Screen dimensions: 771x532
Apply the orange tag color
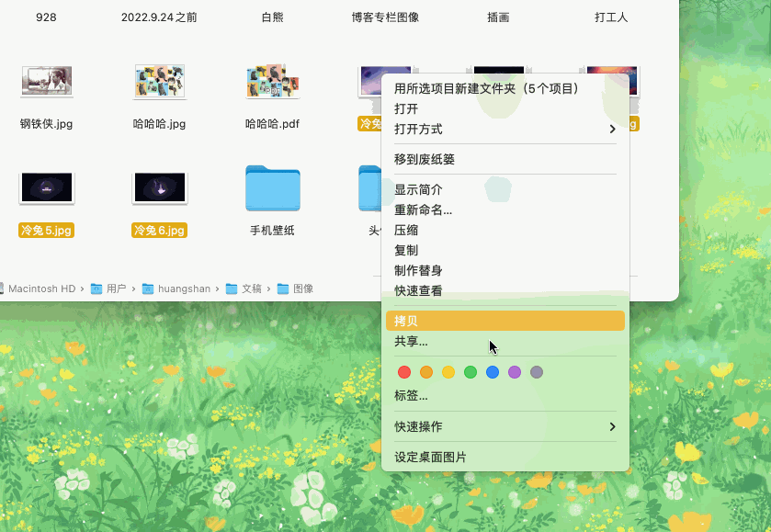pos(426,372)
